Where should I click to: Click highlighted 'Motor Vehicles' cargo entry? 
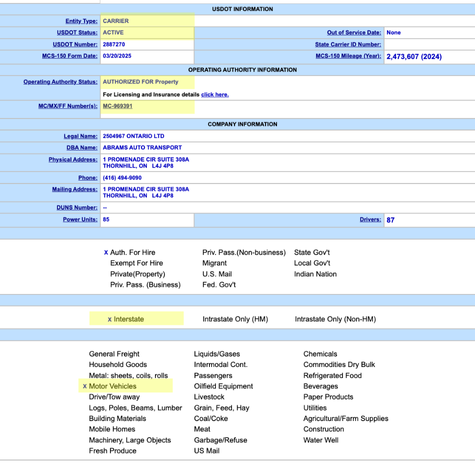[x=112, y=386]
